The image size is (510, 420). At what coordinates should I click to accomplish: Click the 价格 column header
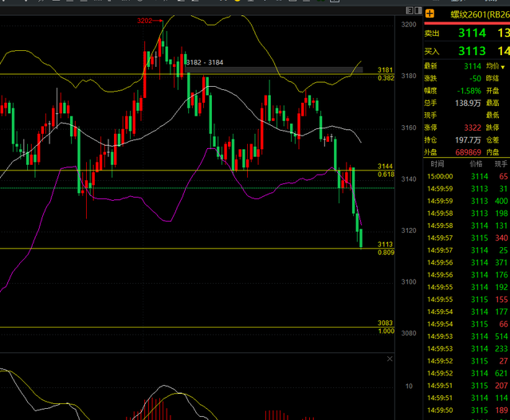tap(476, 163)
